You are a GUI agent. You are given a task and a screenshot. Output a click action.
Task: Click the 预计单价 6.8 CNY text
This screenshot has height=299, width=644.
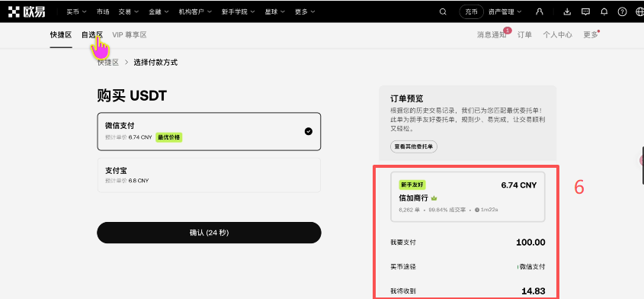coord(127,181)
